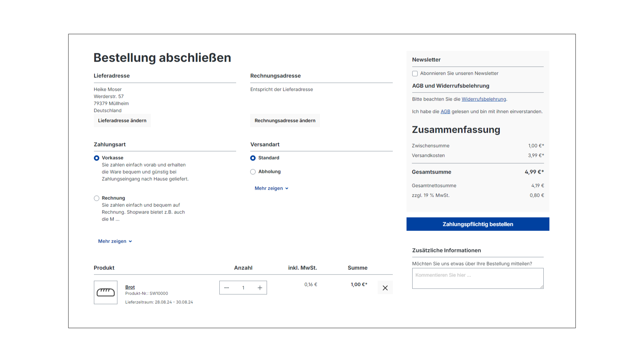Click the Zwischensumme value 1,00 €*
This screenshot has width=644, height=362.
pos(536,146)
